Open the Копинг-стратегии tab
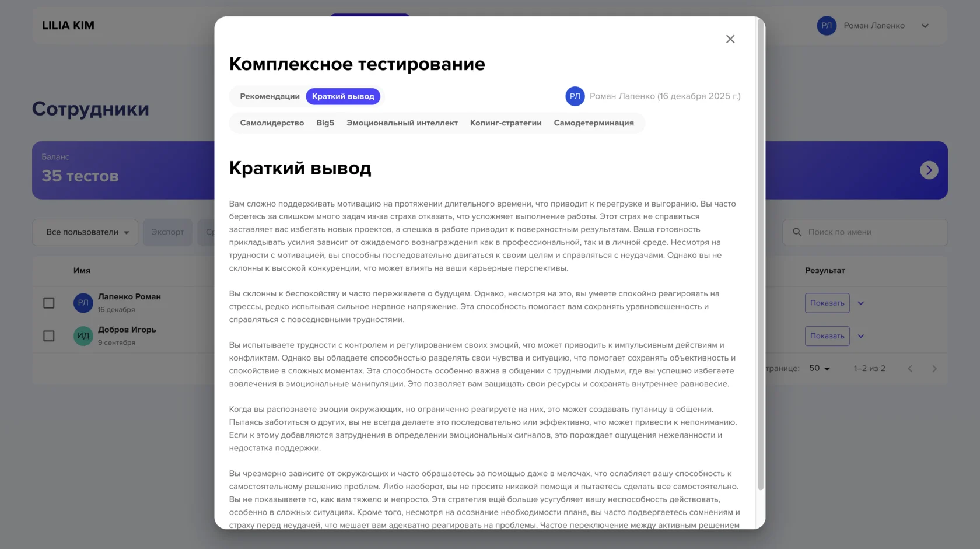Image resolution: width=980 pixels, height=549 pixels. click(506, 123)
